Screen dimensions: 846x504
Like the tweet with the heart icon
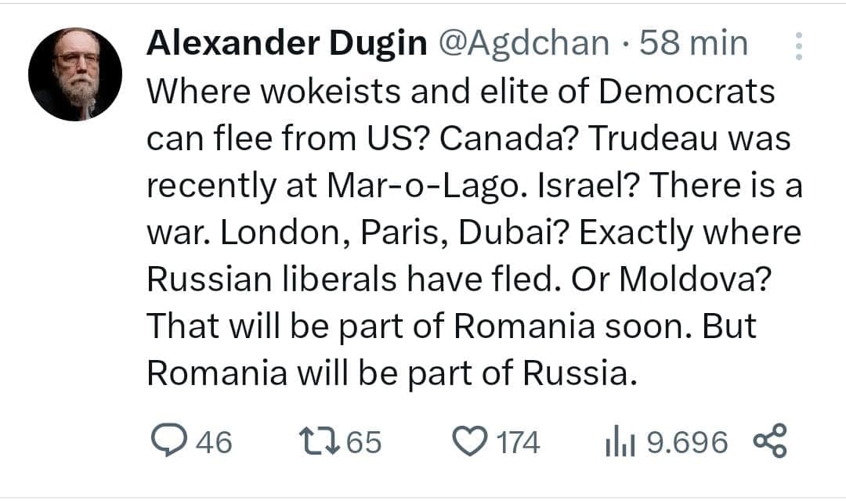[x=469, y=441]
